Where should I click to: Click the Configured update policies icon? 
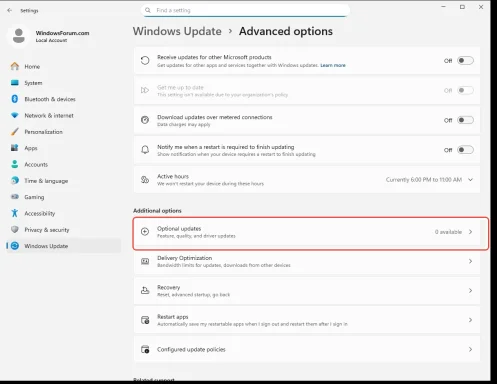coord(145,349)
